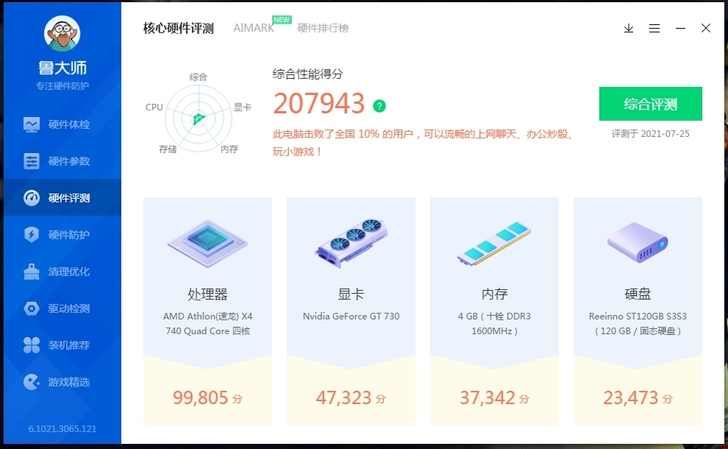Open 硬件体检 in sidebar

62,124
